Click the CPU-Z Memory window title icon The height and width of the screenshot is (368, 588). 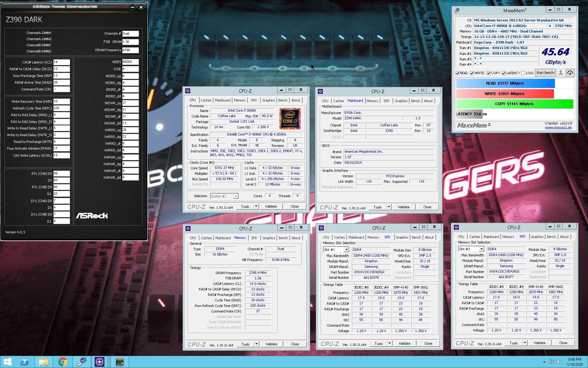click(188, 228)
